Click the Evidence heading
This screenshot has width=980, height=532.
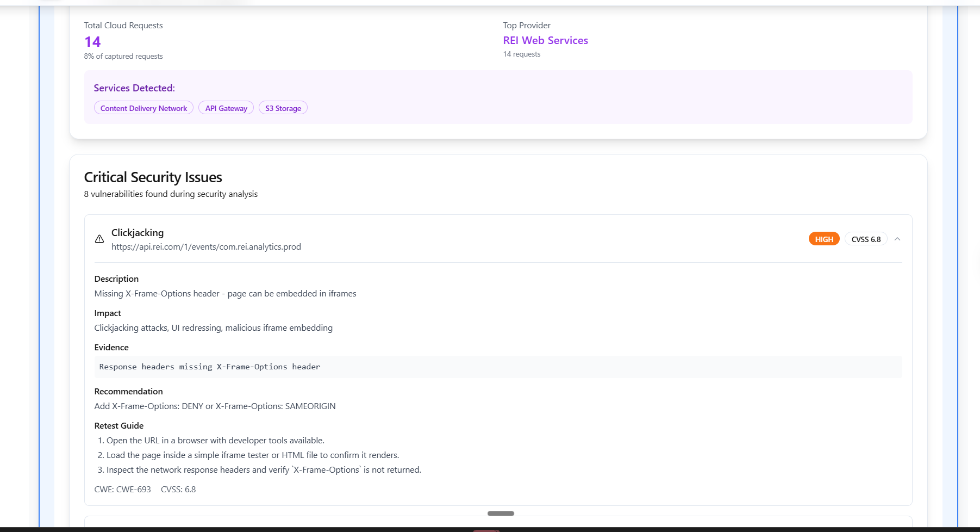click(x=111, y=348)
